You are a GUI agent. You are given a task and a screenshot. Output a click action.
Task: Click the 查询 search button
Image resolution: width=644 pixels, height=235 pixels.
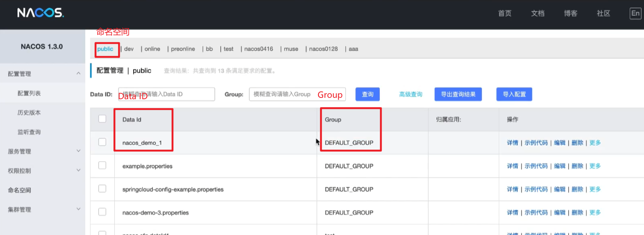[x=367, y=94]
